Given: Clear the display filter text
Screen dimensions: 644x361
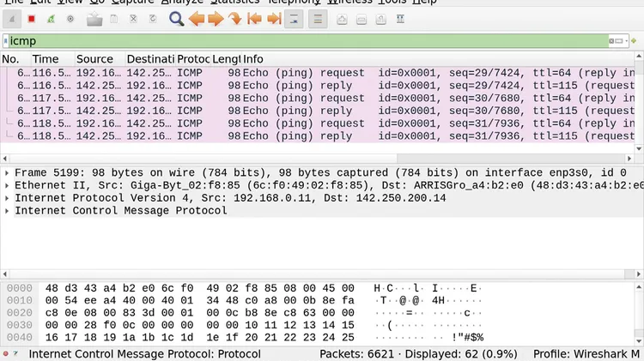Looking at the screenshot, I should click(x=611, y=41).
